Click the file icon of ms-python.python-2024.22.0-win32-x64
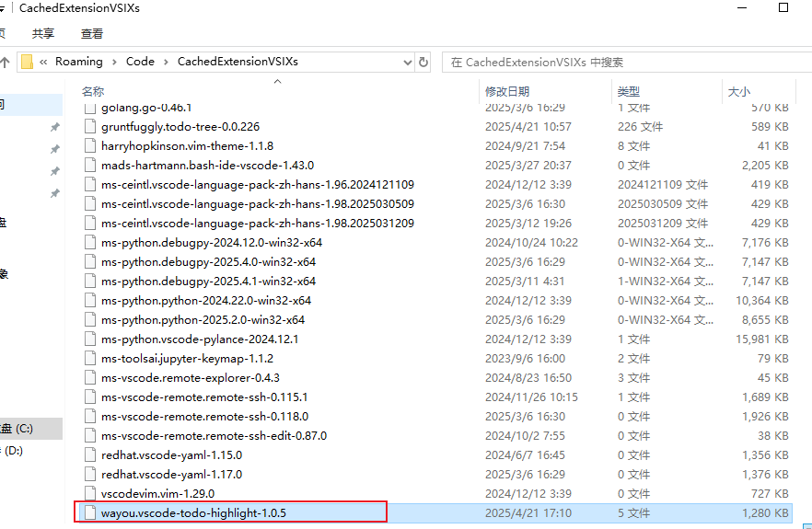The width and height of the screenshot is (812, 529). click(90, 301)
